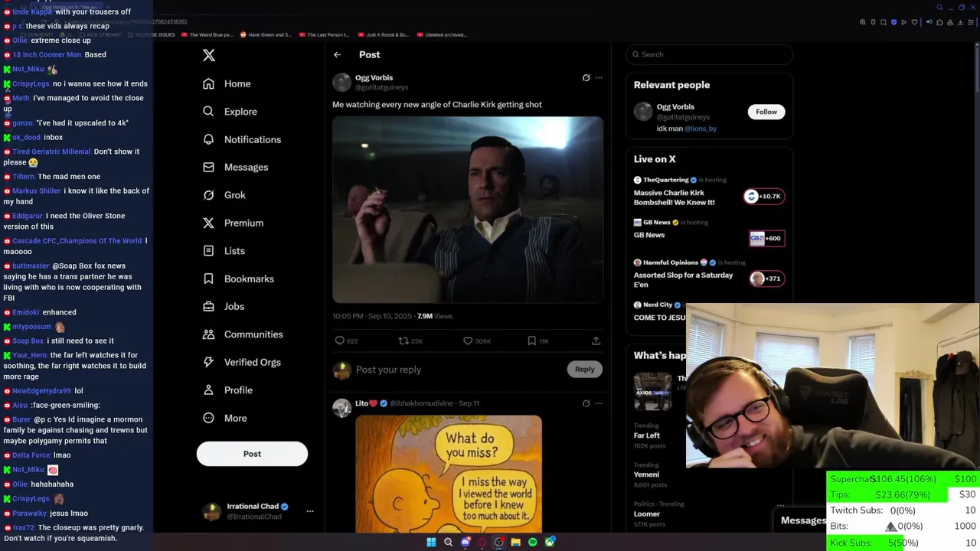
Task: Like the post showing 309K
Action: pyautogui.click(x=468, y=341)
